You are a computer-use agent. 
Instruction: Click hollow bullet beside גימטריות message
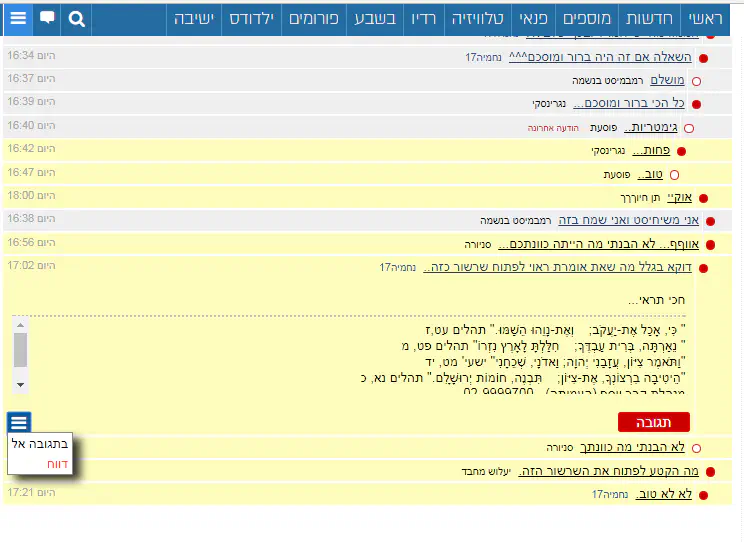tap(688, 128)
